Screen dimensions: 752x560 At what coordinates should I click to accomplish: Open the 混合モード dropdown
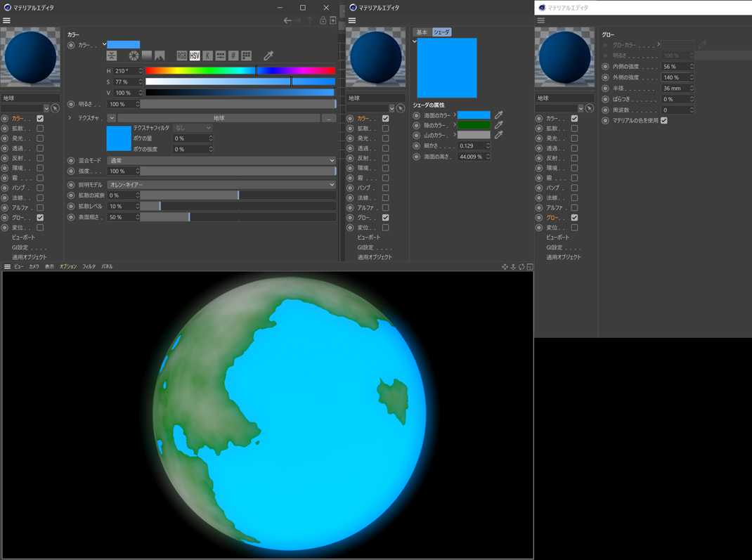[221, 160]
